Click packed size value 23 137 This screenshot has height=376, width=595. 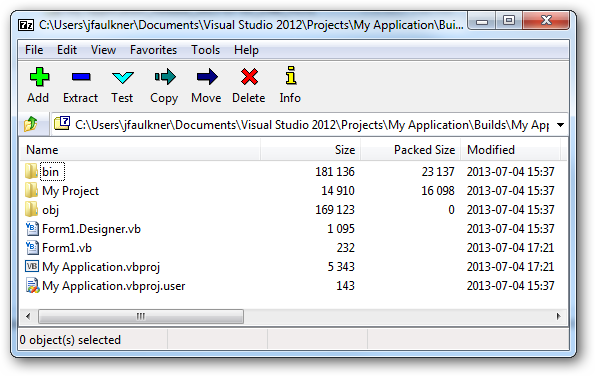click(x=438, y=172)
